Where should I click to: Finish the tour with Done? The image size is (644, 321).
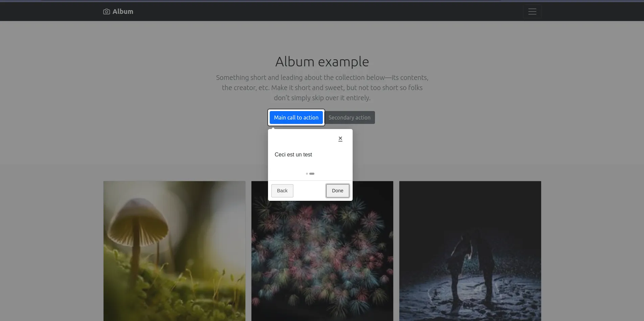(x=337, y=191)
